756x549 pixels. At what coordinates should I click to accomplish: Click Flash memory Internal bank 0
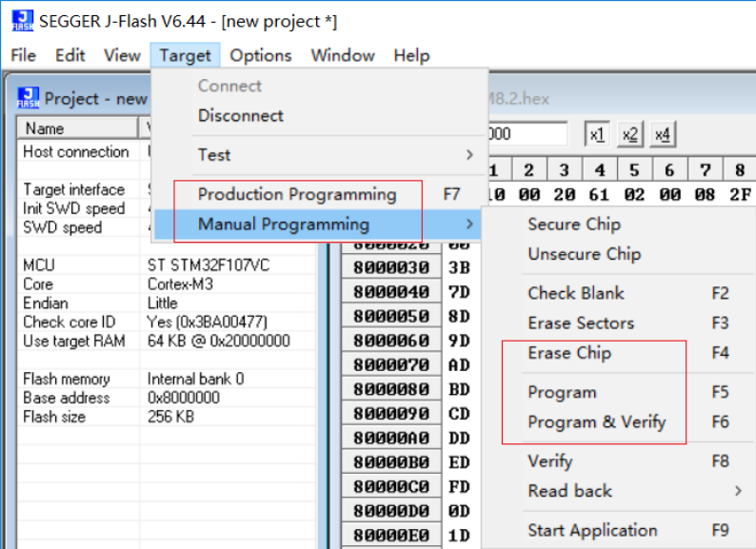tap(195, 379)
